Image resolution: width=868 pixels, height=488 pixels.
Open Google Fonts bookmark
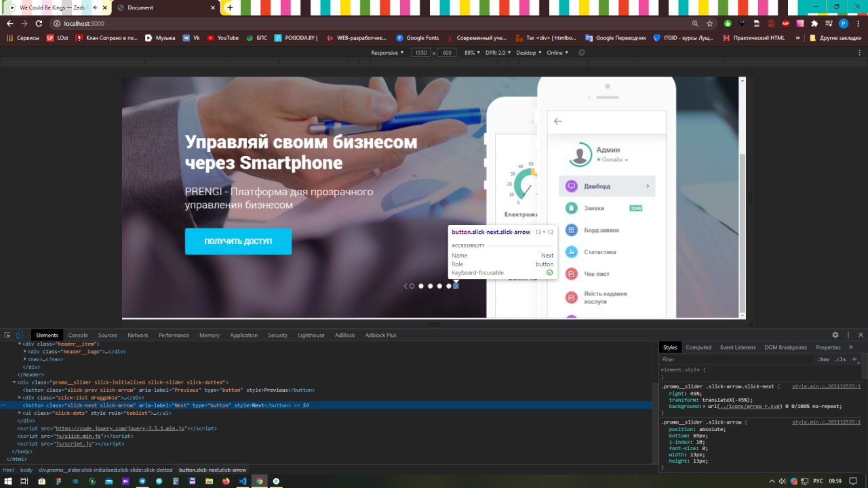(418, 38)
